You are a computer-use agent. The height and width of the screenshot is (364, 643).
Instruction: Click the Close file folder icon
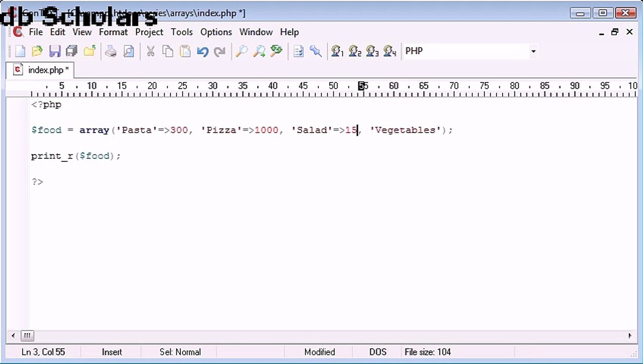[x=89, y=51]
